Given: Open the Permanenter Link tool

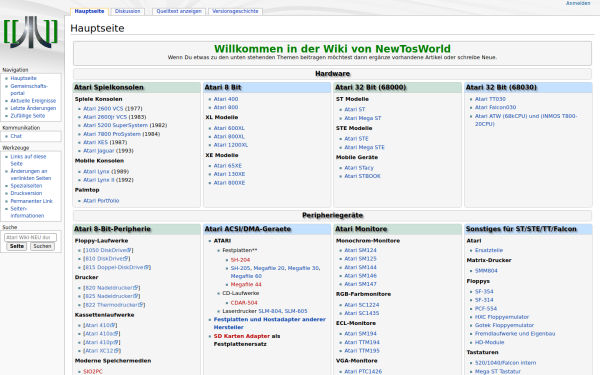Looking at the screenshot, I should [x=31, y=201].
